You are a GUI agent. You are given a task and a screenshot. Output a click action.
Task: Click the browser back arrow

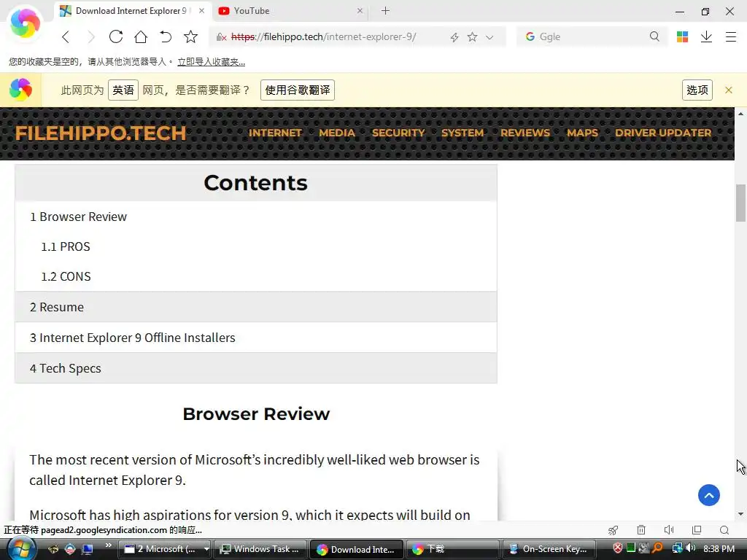tap(66, 36)
